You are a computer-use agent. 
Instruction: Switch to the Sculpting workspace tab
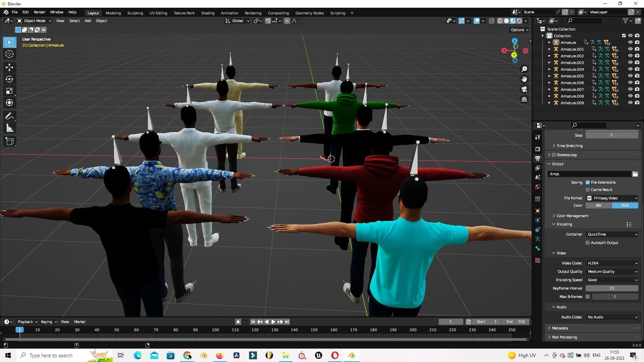pyautogui.click(x=135, y=13)
